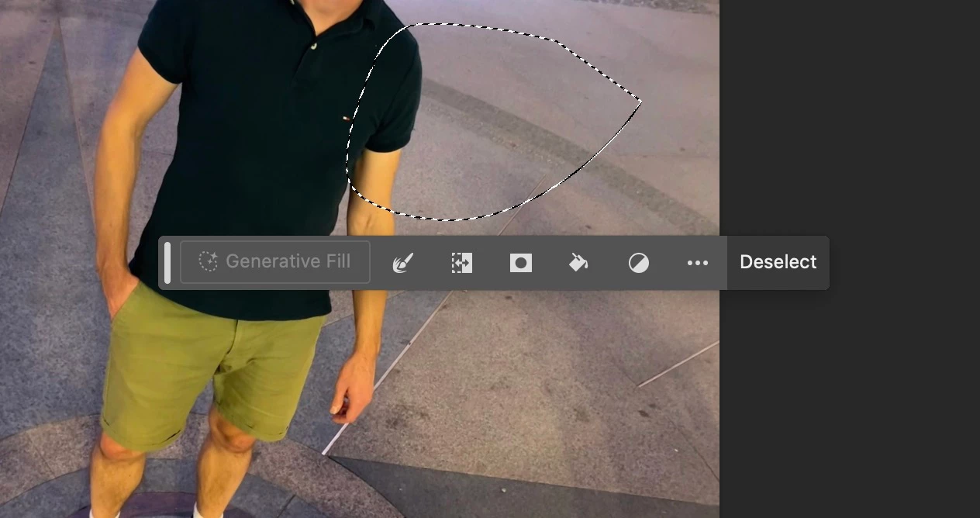Create mask from selection icon
This screenshot has width=980, height=518.
click(521, 263)
